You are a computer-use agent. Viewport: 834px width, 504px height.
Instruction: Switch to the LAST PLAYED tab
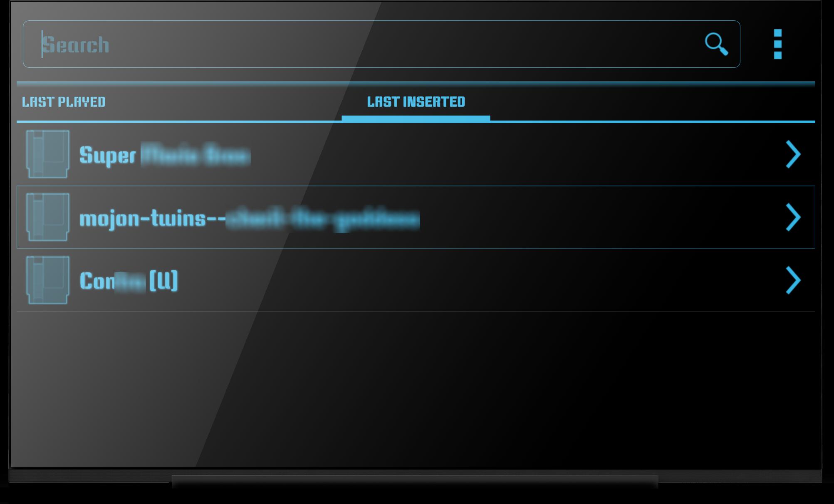[64, 102]
